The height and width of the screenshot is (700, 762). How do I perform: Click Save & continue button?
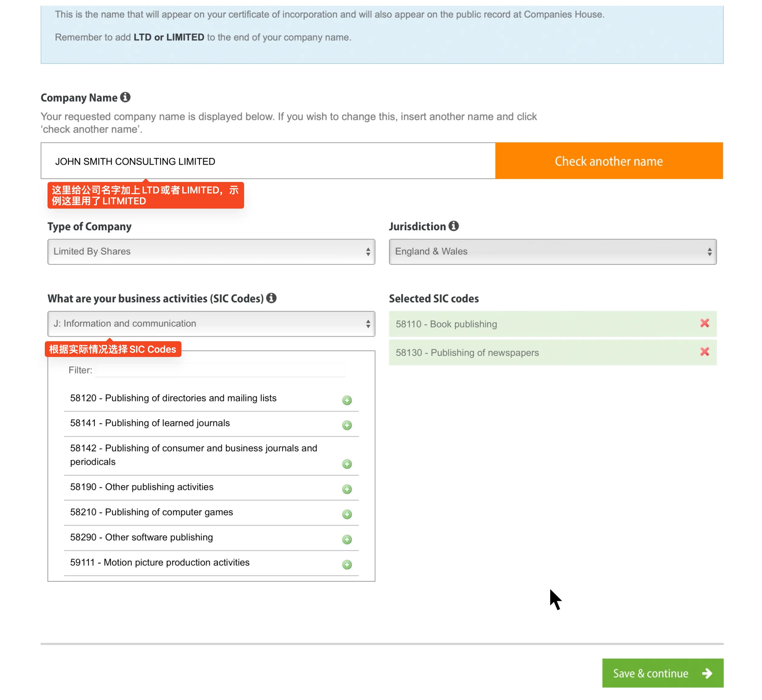[662, 673]
